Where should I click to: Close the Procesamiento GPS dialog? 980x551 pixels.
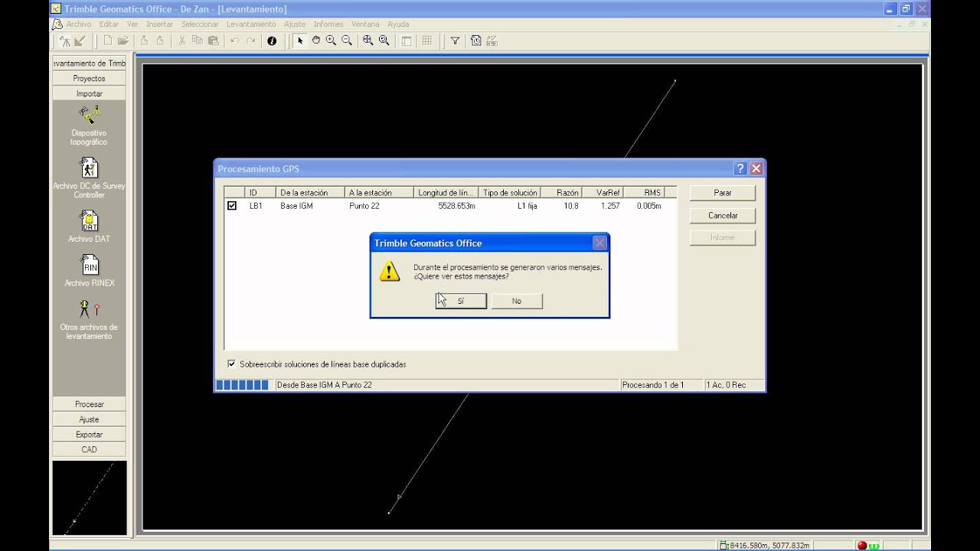click(x=756, y=169)
